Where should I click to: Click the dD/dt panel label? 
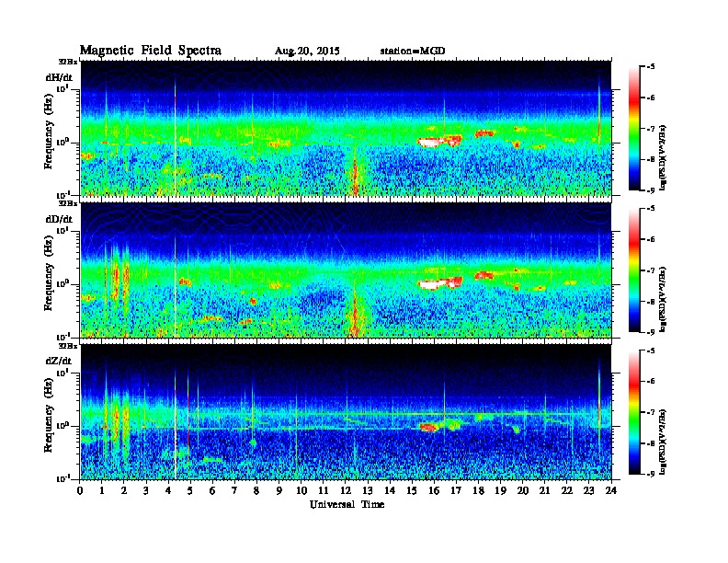59,219
